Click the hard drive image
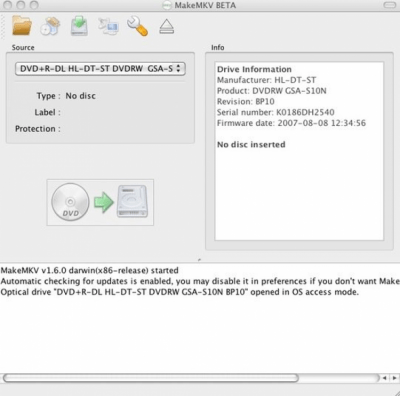 tap(132, 202)
